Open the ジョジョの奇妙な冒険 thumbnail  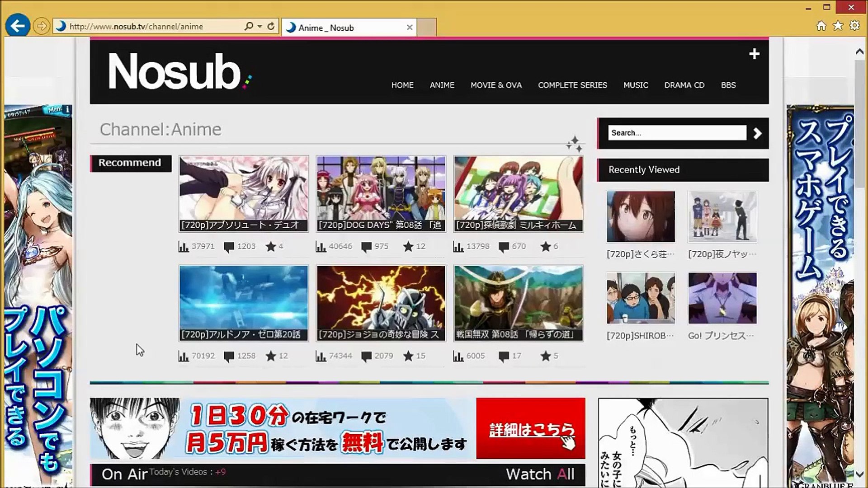click(381, 303)
